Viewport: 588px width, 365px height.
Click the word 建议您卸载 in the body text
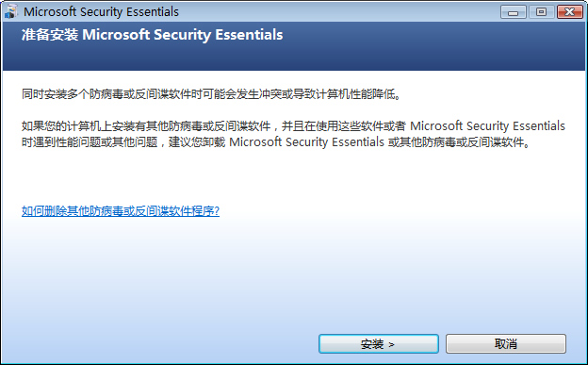(x=197, y=142)
